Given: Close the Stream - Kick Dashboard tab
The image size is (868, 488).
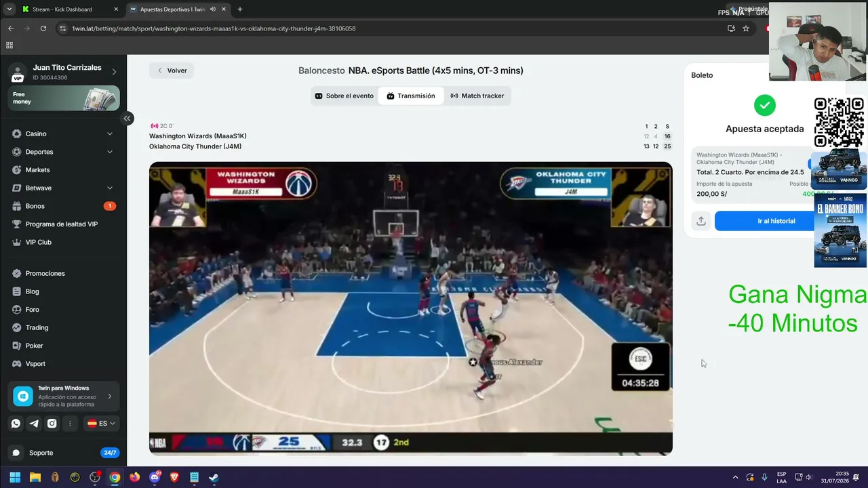Looking at the screenshot, I should [x=116, y=9].
